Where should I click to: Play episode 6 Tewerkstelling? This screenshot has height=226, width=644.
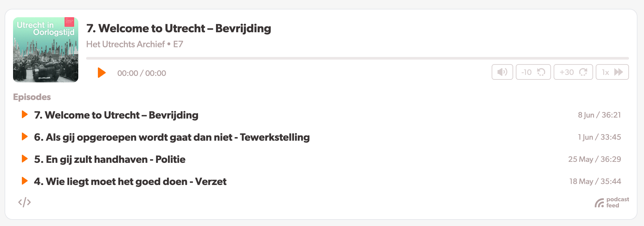[24, 137]
